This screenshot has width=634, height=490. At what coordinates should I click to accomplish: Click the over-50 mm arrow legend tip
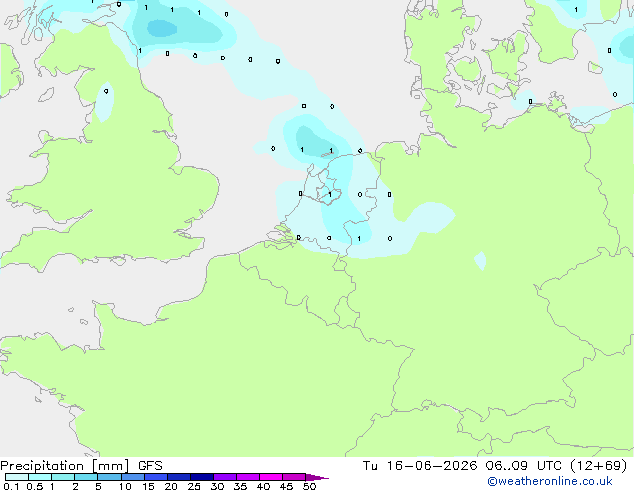[x=317, y=477]
